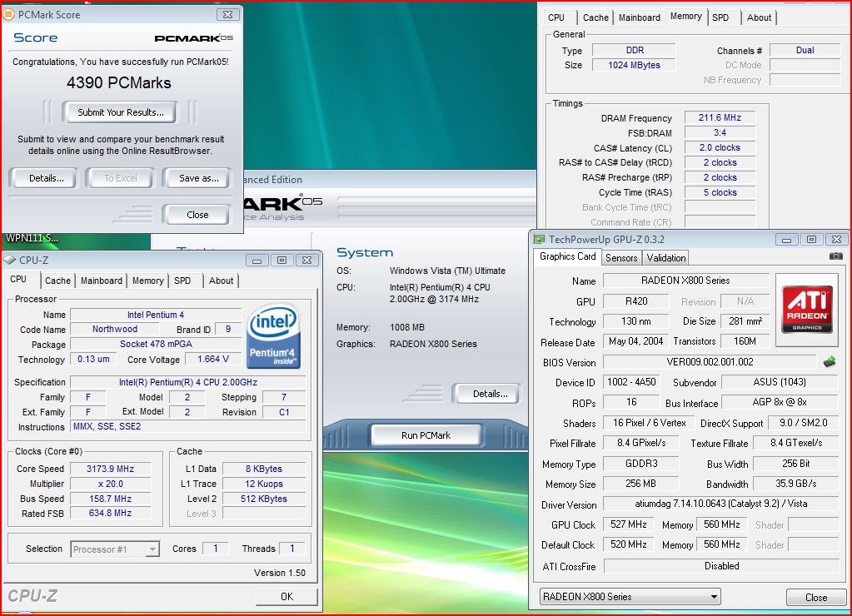The height and width of the screenshot is (616, 852).
Task: Click the DRAM Frequency value 211.6 MHz
Action: (x=720, y=117)
